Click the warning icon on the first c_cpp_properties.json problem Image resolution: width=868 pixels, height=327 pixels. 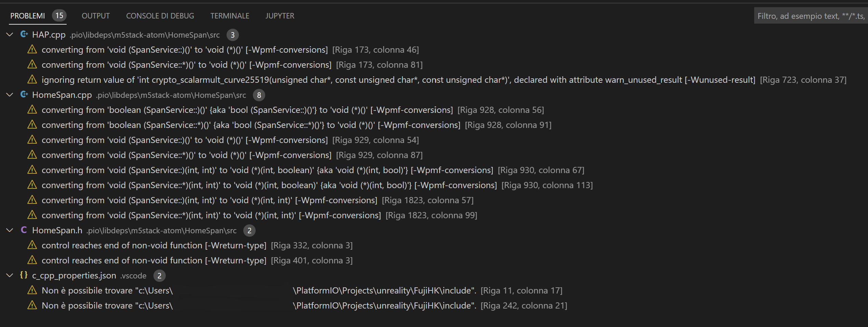tap(32, 290)
